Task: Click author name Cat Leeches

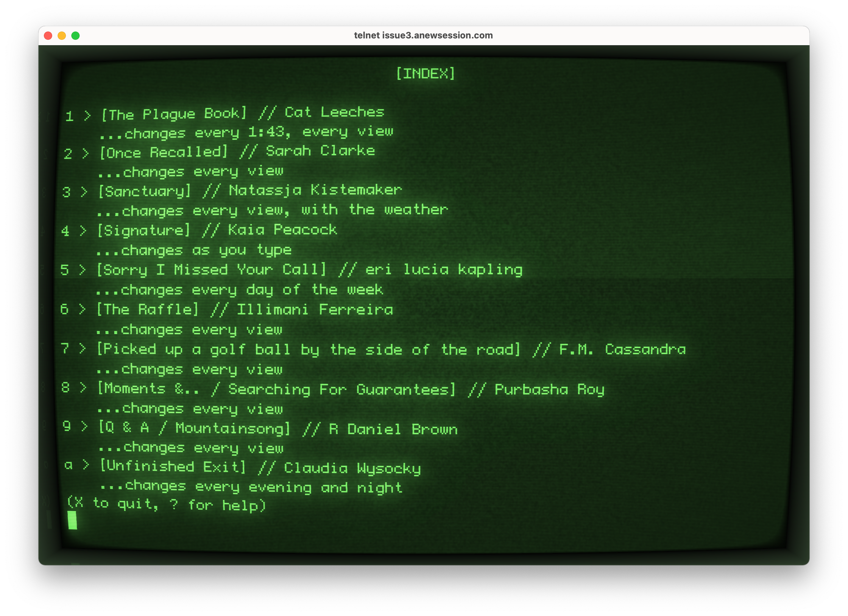Action: click(334, 112)
